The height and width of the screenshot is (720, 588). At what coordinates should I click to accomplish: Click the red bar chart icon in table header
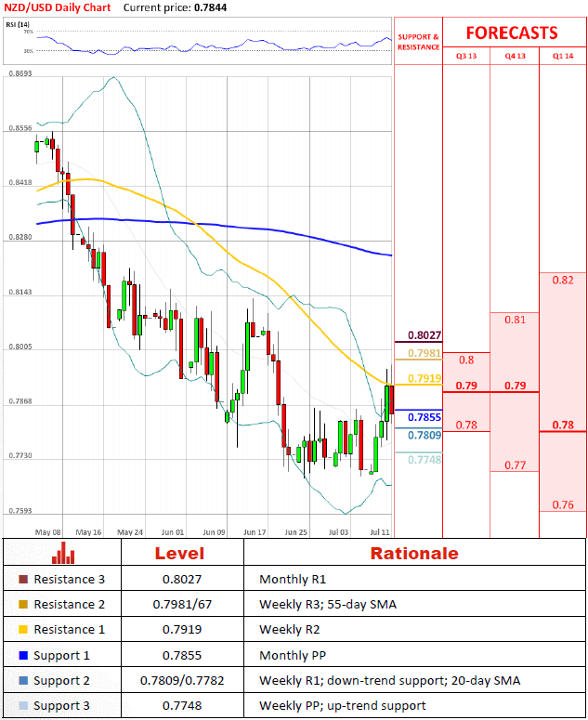(x=63, y=554)
